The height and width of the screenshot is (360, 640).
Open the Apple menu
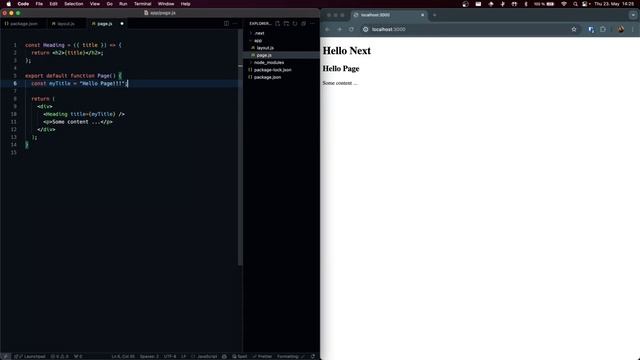point(9,4)
